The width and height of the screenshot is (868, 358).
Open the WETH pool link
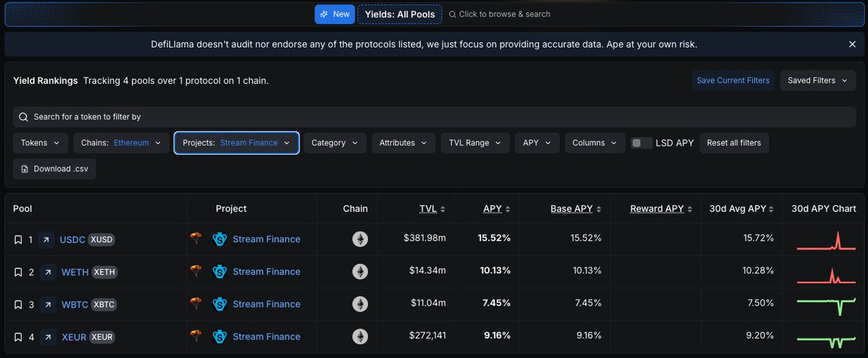tap(75, 272)
